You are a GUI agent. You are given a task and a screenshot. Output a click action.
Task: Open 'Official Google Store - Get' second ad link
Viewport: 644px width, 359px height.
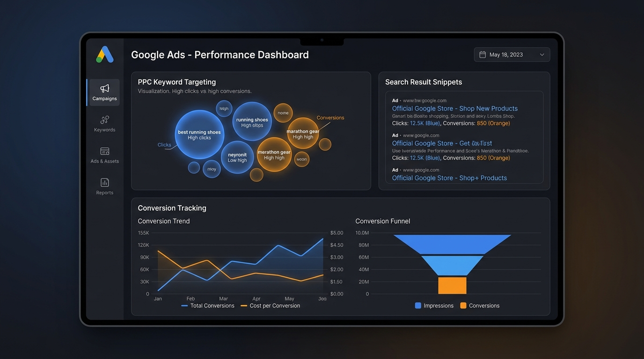point(442,143)
